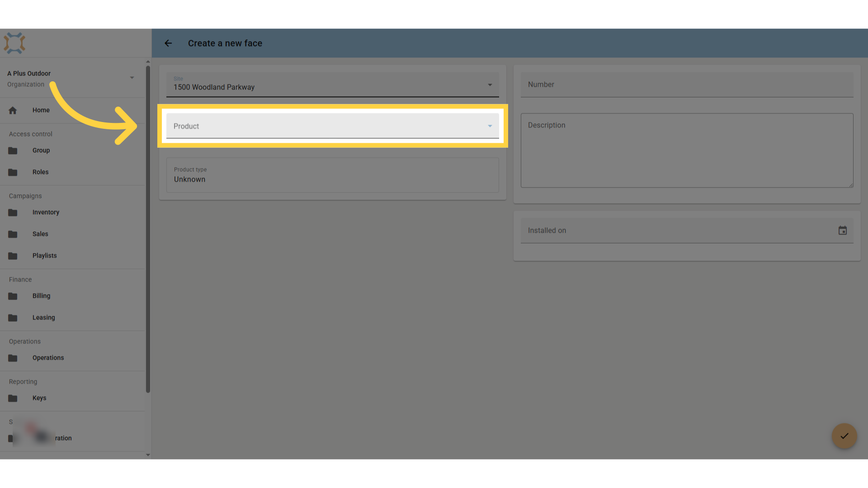Image resolution: width=868 pixels, height=488 pixels.
Task: Open the Product dropdown
Action: (x=333, y=126)
